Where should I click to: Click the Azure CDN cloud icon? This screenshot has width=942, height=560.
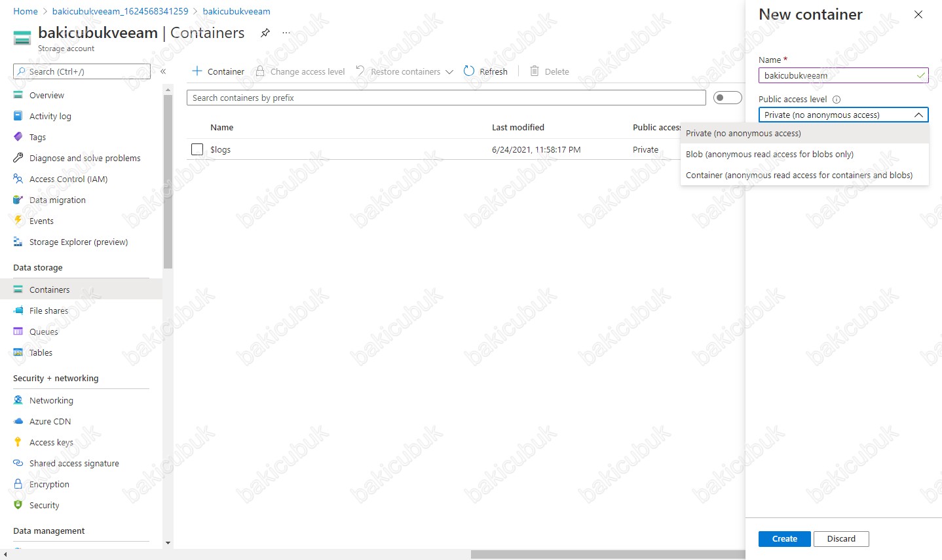(18, 421)
